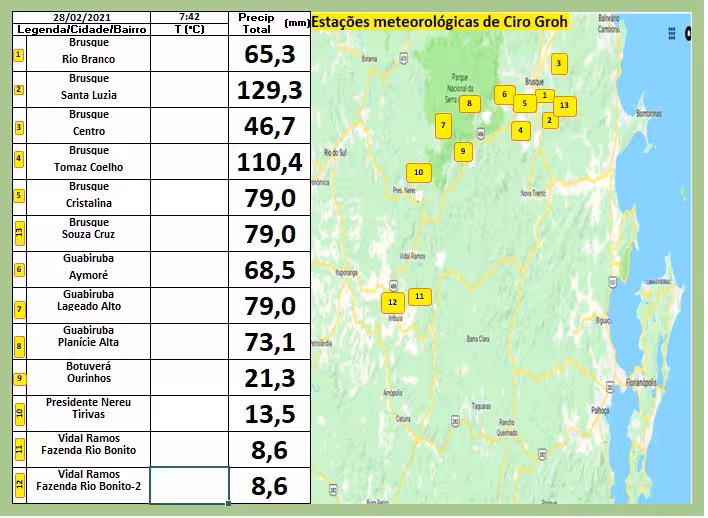Select the date cell 28/02/2021

click(x=81, y=18)
